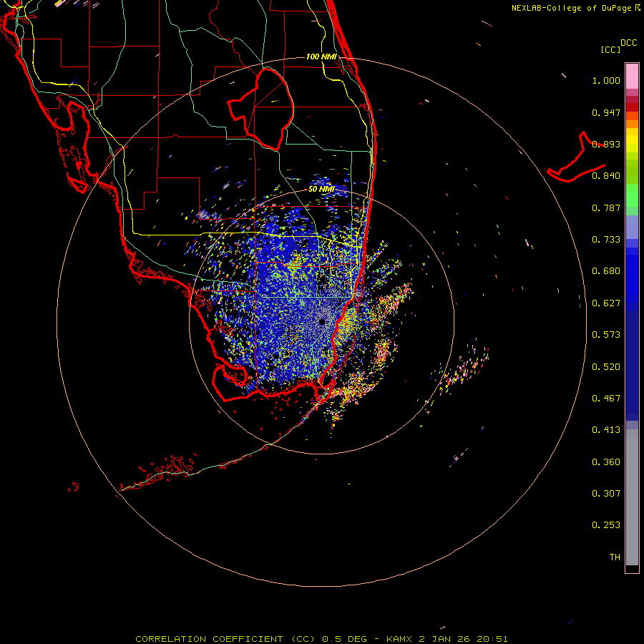644x644 pixels.
Task: Click the 0.893 color scale value
Action: tap(606, 144)
